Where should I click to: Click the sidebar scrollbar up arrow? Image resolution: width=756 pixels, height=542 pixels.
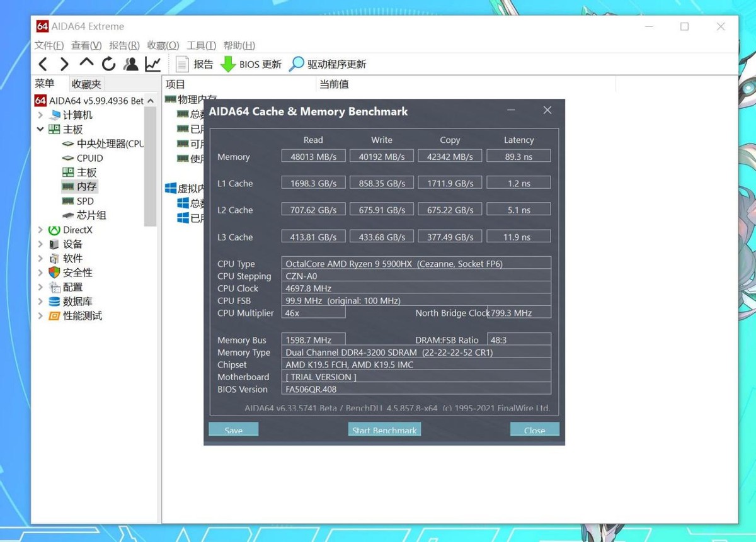150,99
